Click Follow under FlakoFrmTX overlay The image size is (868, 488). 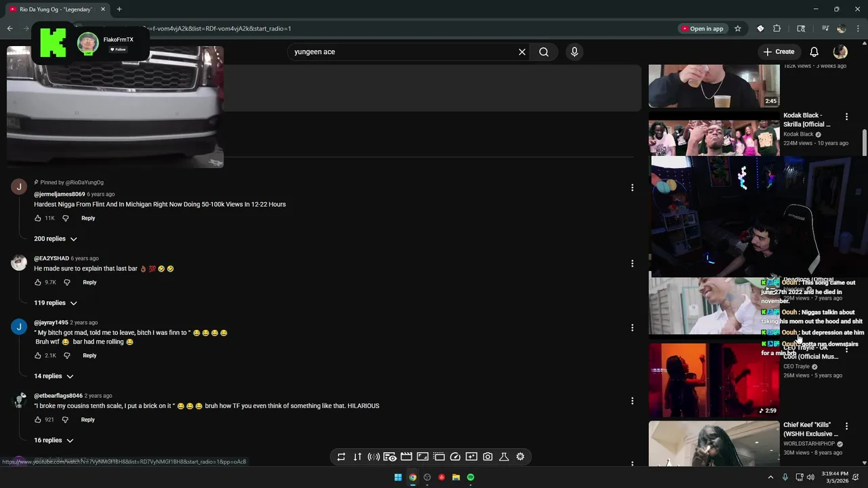(x=119, y=49)
